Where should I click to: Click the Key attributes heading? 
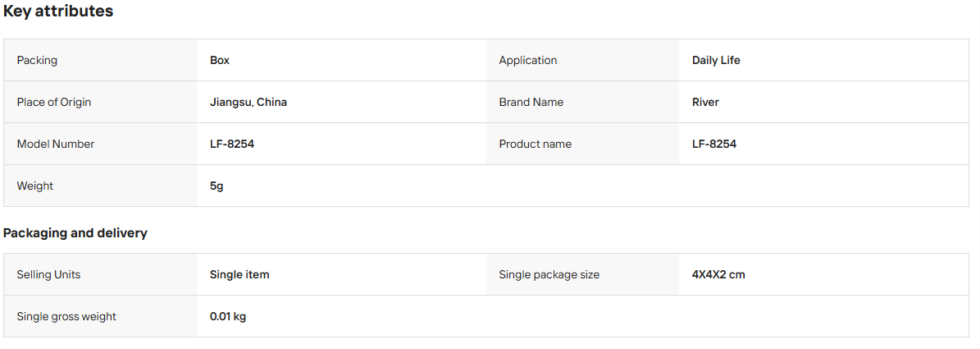(x=58, y=11)
